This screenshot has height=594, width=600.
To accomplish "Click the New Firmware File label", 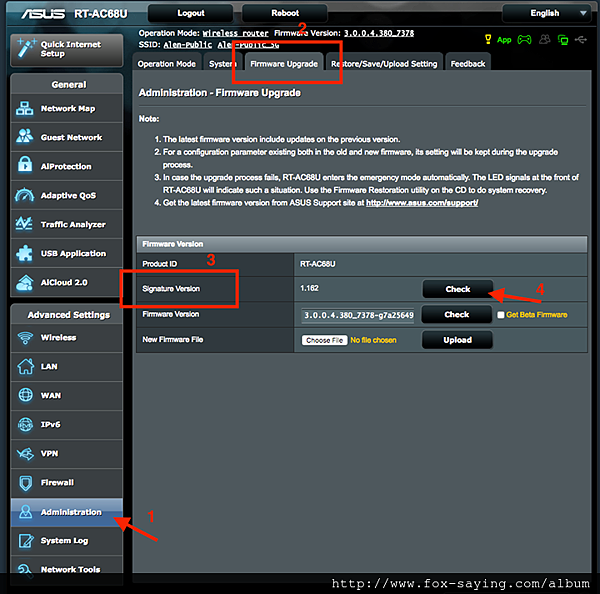I will pos(173,339).
